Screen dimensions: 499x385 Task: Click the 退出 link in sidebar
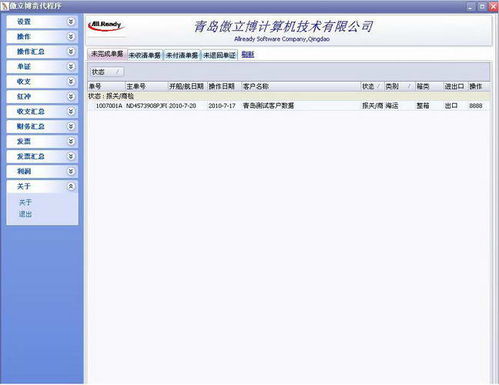click(25, 214)
